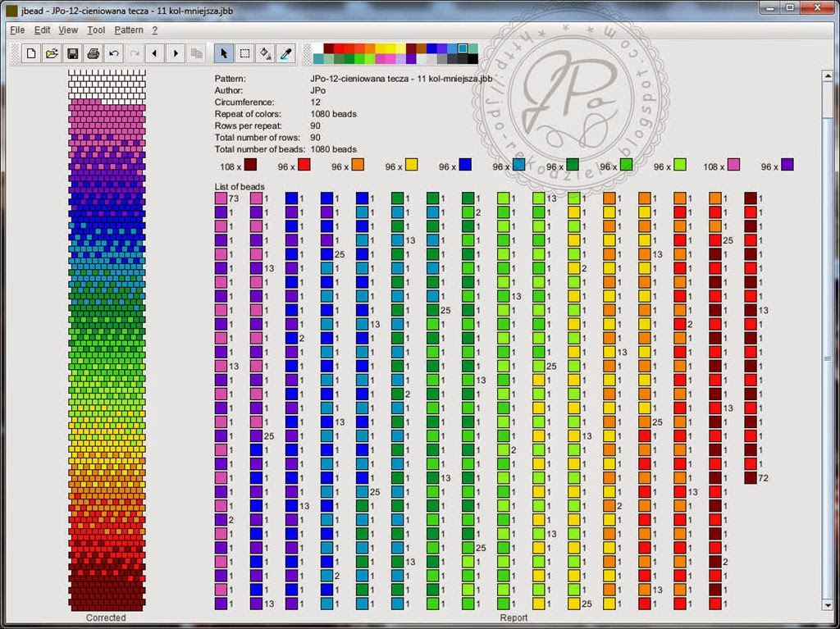Click the bead pattern preview above Corrected
This screenshot has width=840, height=629.
click(107, 340)
